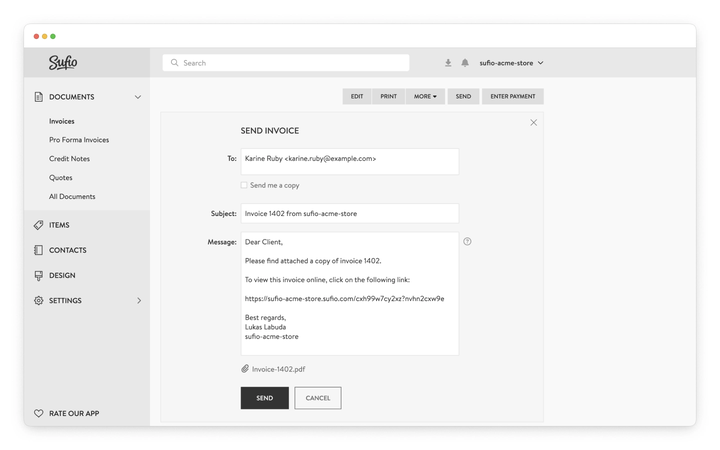This screenshot has width=720, height=450.
Task: Tick the Send me a copy checkbox
Action: 244,185
